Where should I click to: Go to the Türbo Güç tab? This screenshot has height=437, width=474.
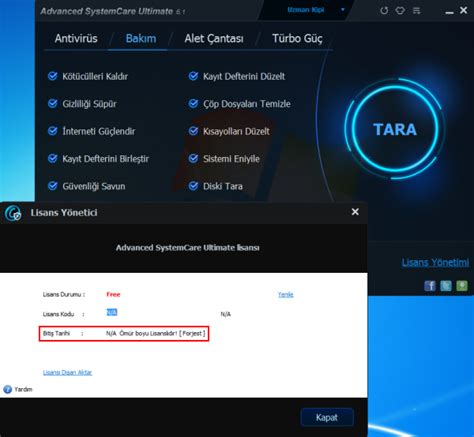297,39
